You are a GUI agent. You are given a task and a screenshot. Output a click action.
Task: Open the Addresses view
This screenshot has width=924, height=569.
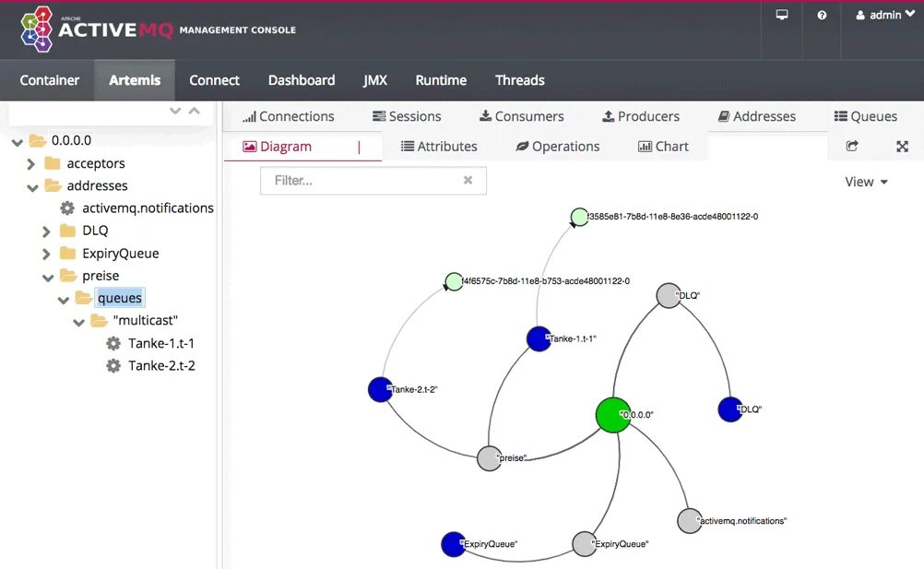coord(757,116)
